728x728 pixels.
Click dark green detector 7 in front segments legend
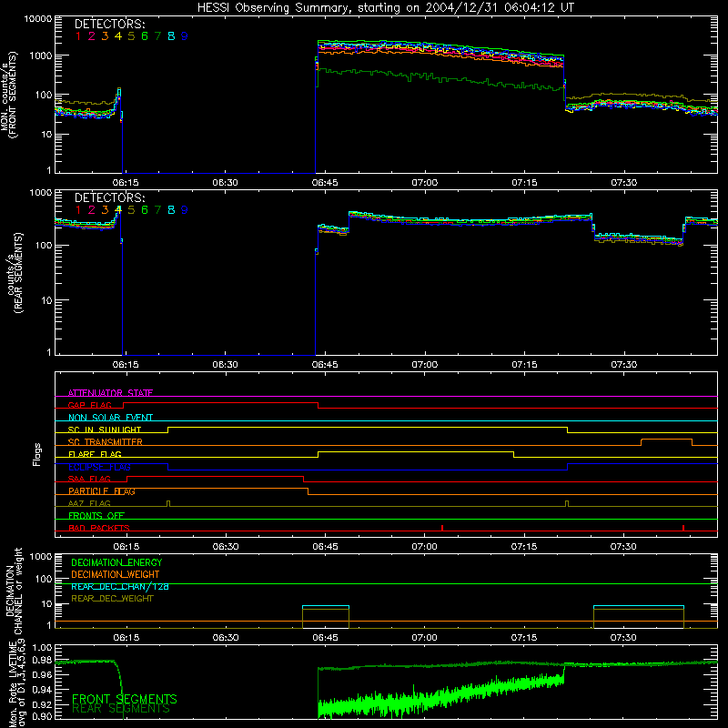157,36
